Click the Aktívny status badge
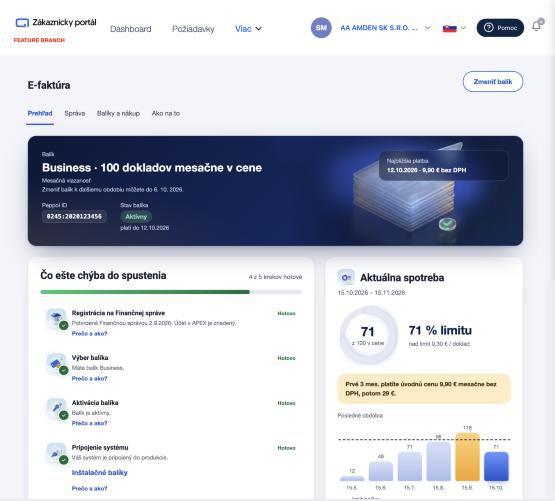The width and height of the screenshot is (555, 501). coord(136,216)
